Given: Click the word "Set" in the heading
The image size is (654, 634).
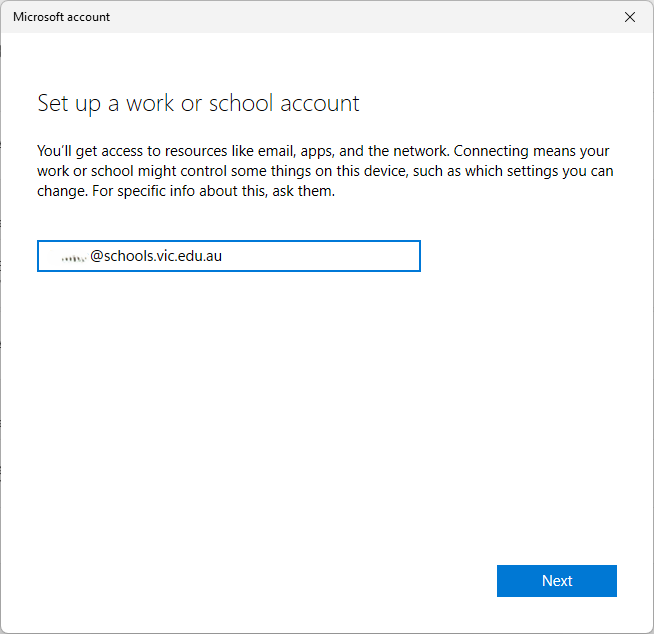Looking at the screenshot, I should (52, 103).
